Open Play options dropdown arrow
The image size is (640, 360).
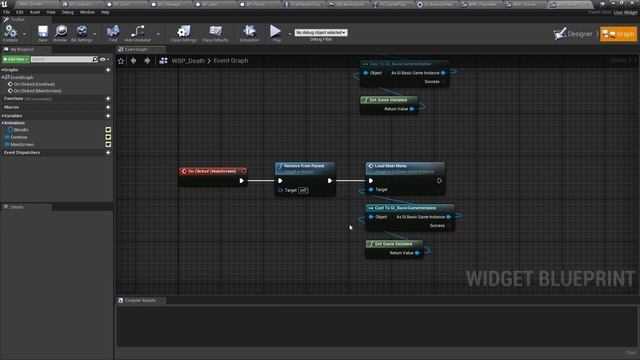[289, 34]
